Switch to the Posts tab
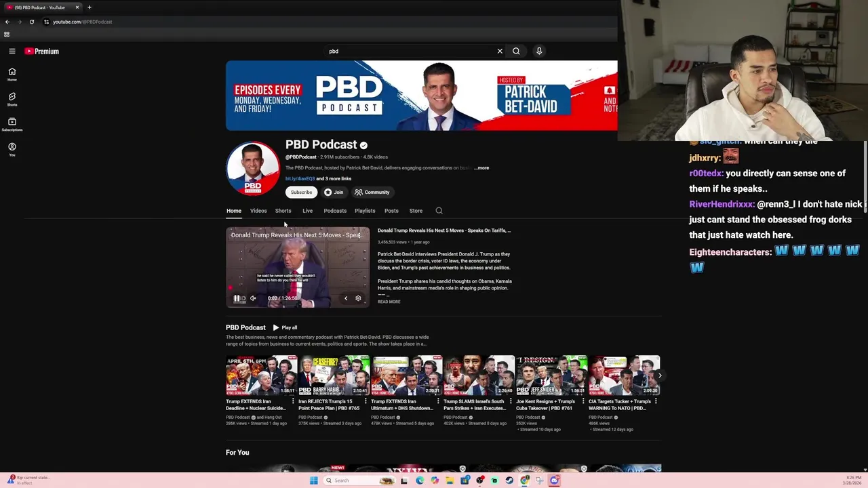Image resolution: width=868 pixels, height=488 pixels. click(391, 211)
